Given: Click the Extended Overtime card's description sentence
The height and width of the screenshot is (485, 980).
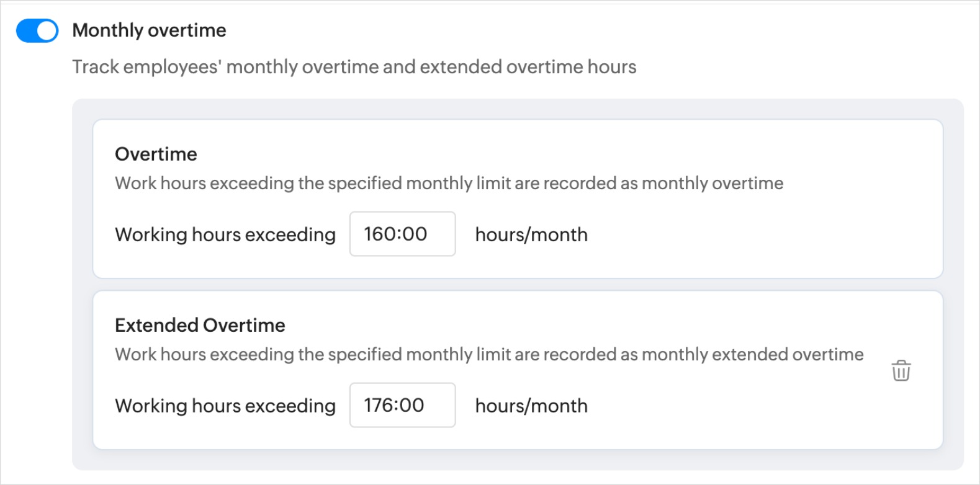Looking at the screenshot, I should click(x=489, y=355).
